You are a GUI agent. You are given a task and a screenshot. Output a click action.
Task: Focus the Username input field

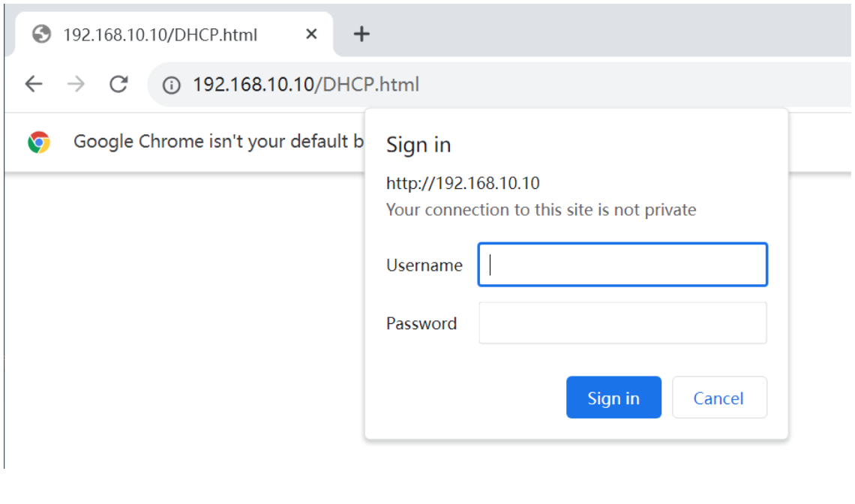(x=622, y=265)
